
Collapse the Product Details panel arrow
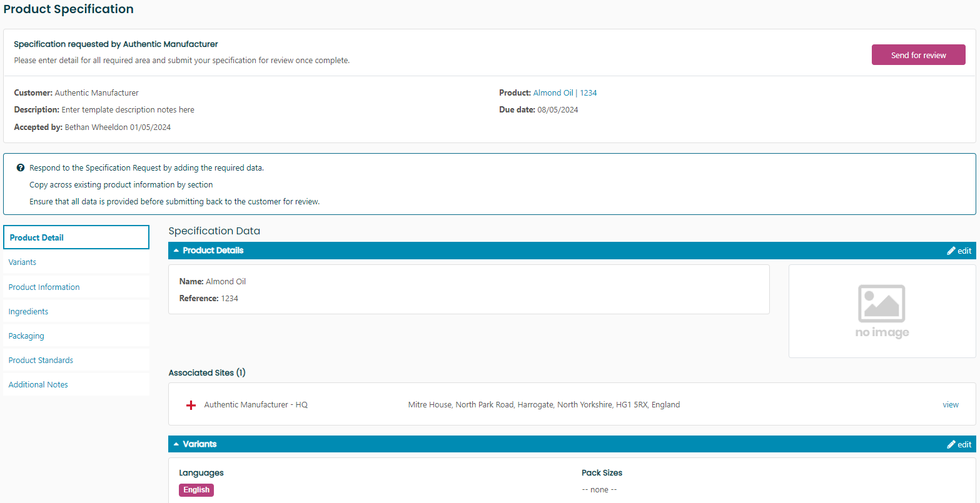pos(176,251)
